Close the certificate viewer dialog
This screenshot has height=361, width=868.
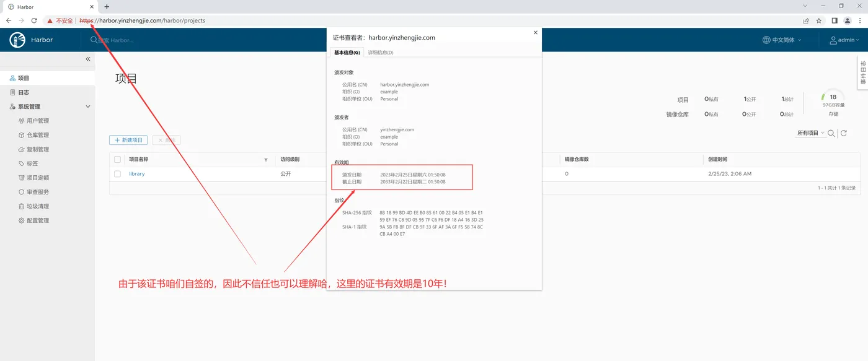[536, 33]
